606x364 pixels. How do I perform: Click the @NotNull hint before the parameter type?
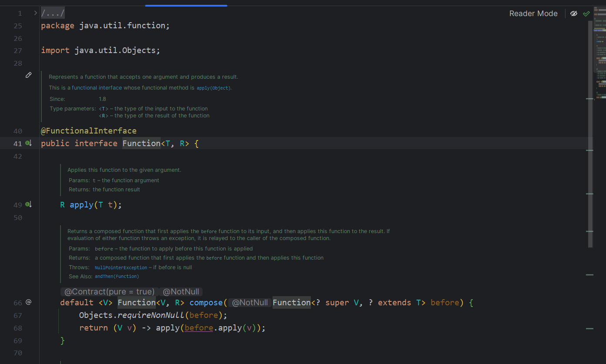(x=250, y=302)
